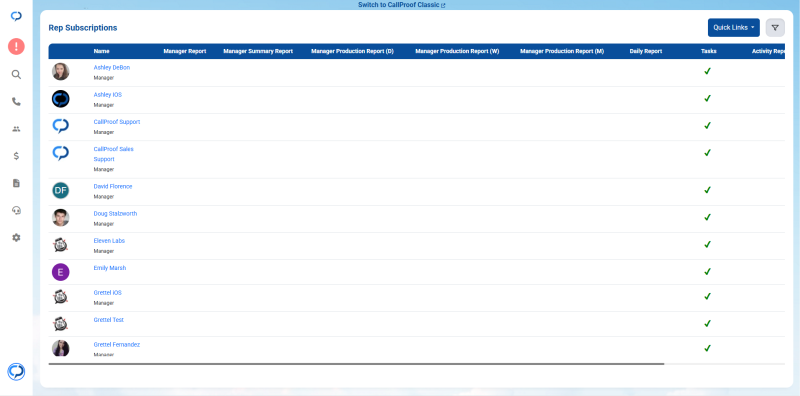
Task: Click the Manager Production Report (M) header
Action: 562,52
